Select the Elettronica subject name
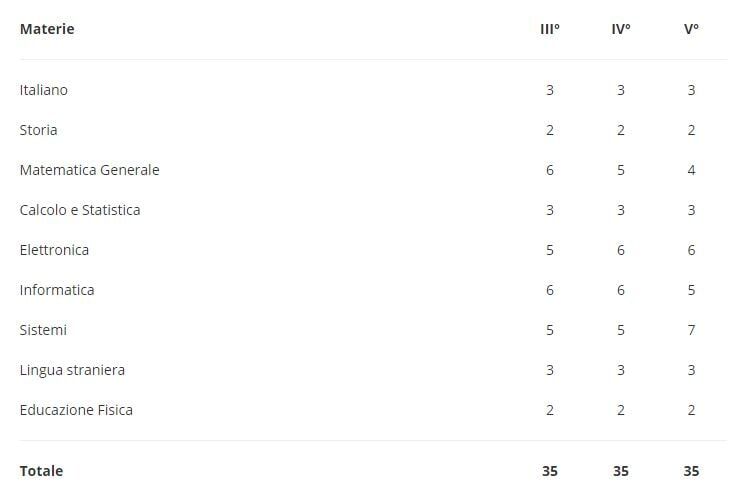745x499 pixels. point(54,250)
